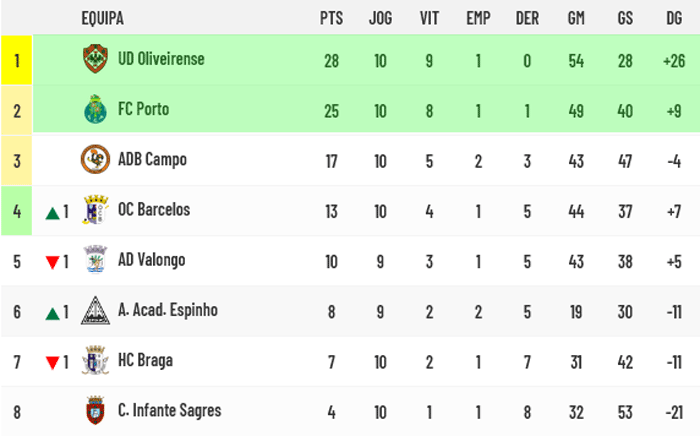This screenshot has width=700, height=436.
Task: Open the UD Oliveirense team link
Action: [x=161, y=59]
